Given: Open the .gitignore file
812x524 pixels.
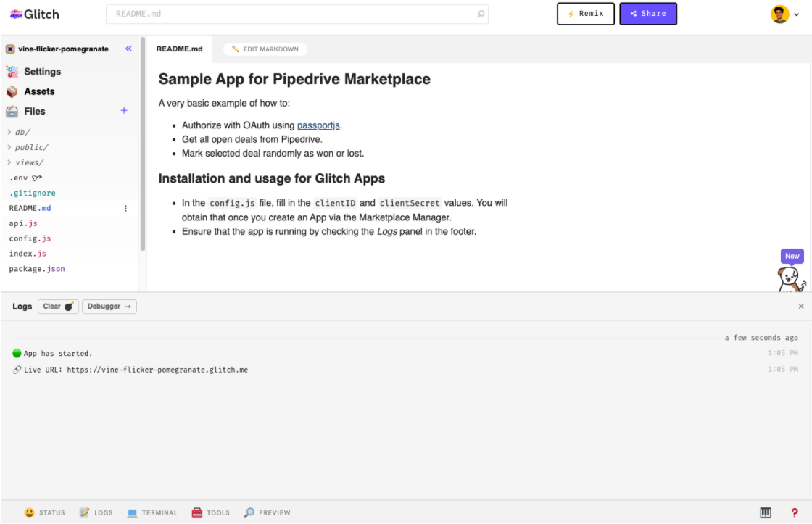Looking at the screenshot, I should click(x=32, y=193).
